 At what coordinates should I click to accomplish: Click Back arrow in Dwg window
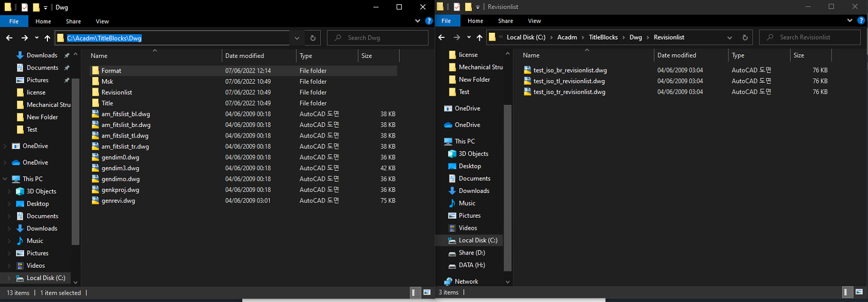9,38
